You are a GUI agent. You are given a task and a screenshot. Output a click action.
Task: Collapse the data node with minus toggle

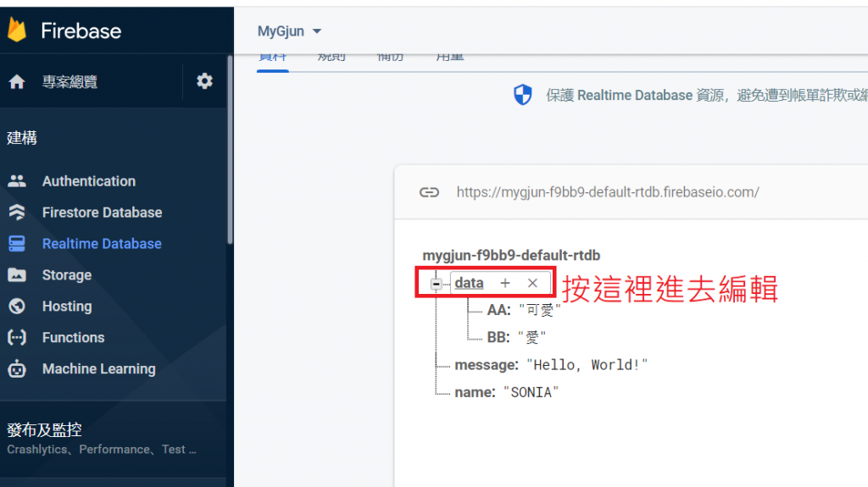[437, 284]
